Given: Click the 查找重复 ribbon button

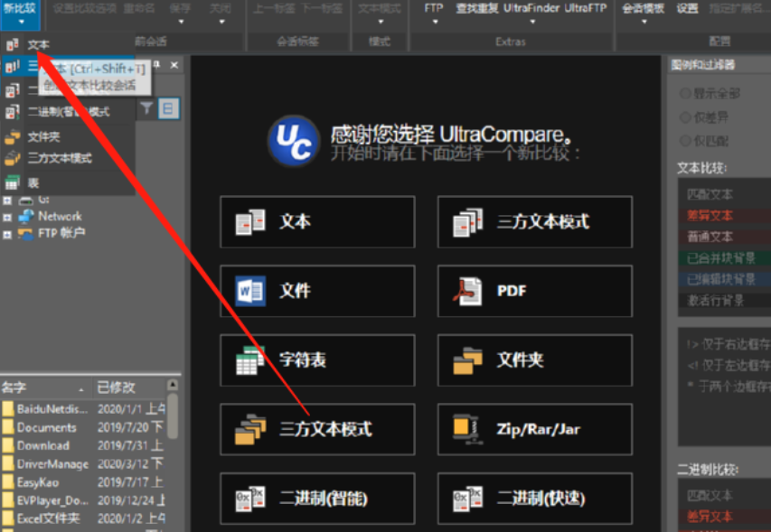Looking at the screenshot, I should (477, 8).
